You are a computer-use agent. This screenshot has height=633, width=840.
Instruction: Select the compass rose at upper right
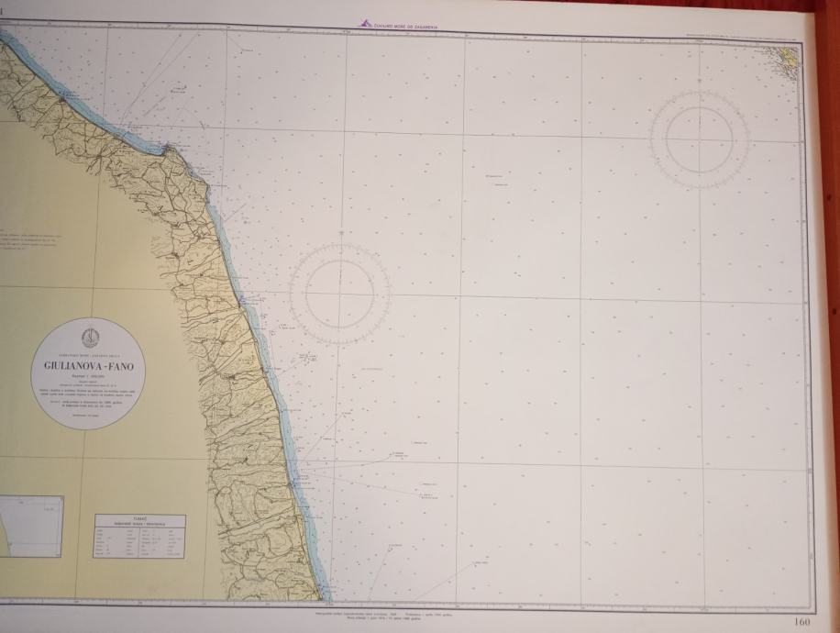tap(700, 139)
